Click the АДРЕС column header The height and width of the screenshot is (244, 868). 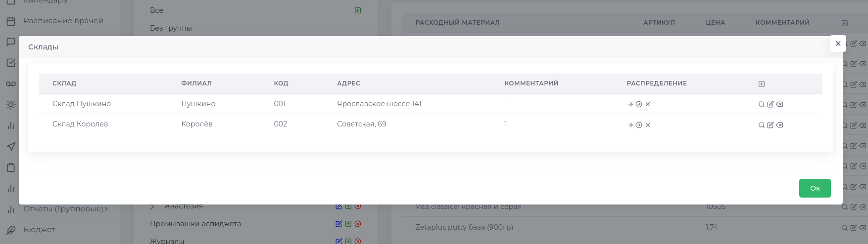tap(348, 83)
